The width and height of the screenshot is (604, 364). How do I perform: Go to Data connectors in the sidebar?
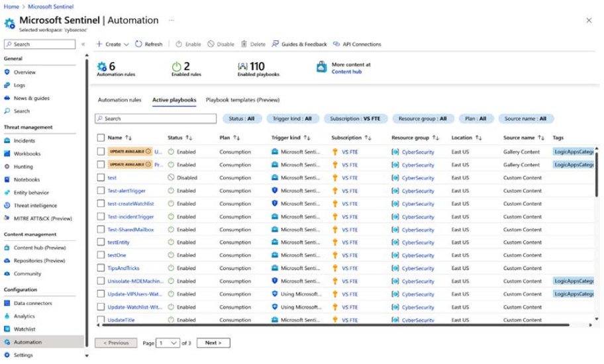click(x=32, y=303)
